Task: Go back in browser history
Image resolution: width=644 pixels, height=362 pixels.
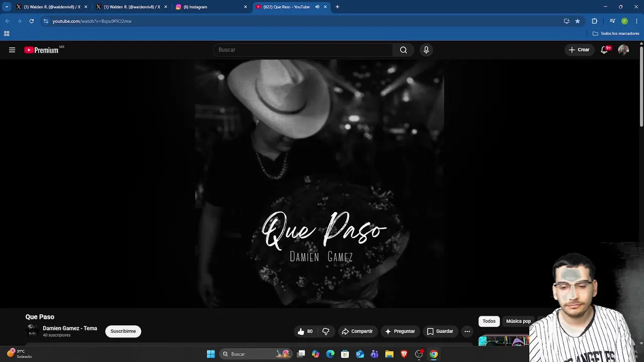Action: 7,21
